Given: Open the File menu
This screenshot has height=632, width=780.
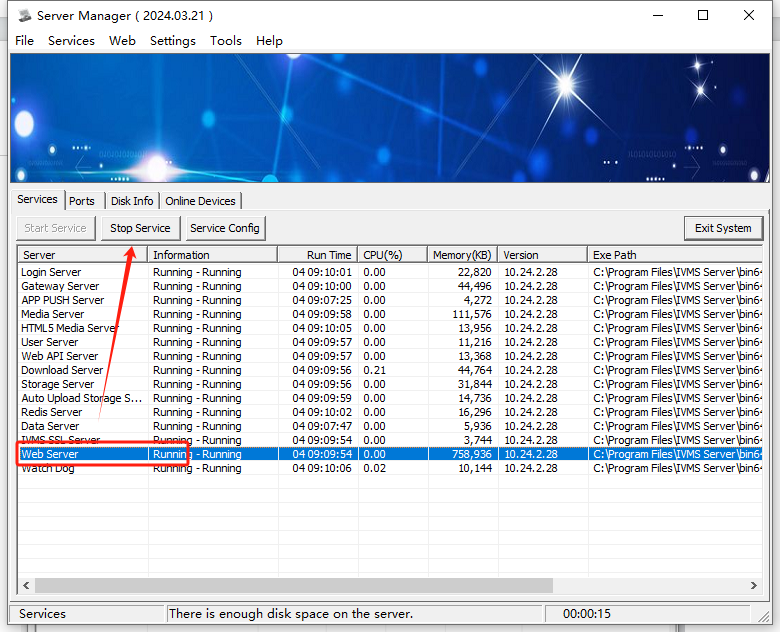Looking at the screenshot, I should point(24,41).
